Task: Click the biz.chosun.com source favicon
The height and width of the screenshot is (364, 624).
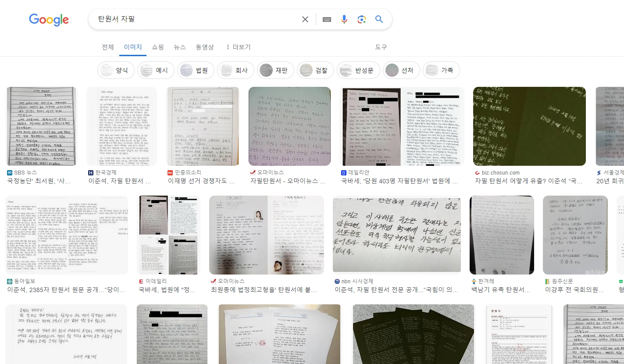Action: coord(478,173)
